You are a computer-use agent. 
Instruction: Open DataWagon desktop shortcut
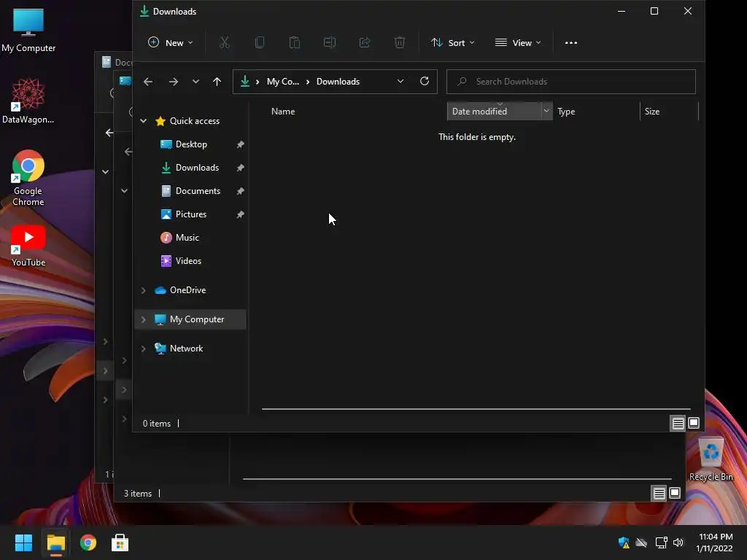[28, 101]
